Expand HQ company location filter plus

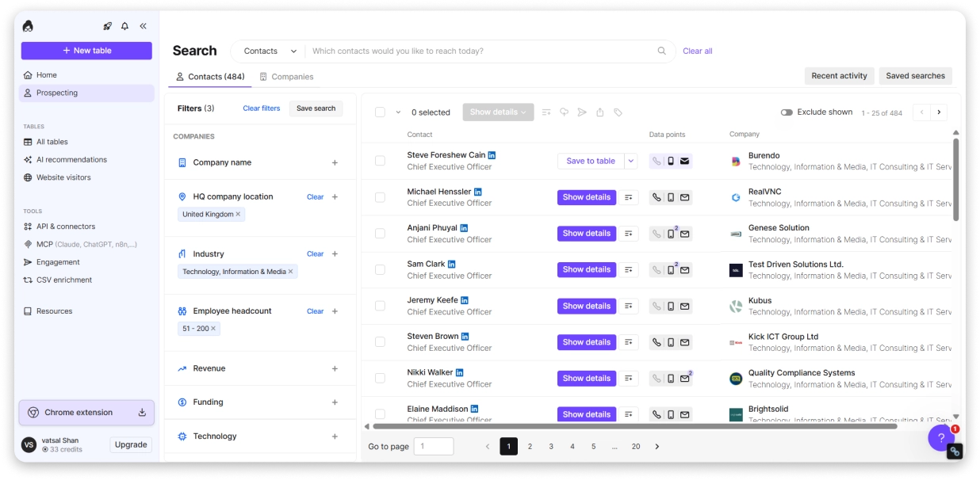(x=335, y=196)
